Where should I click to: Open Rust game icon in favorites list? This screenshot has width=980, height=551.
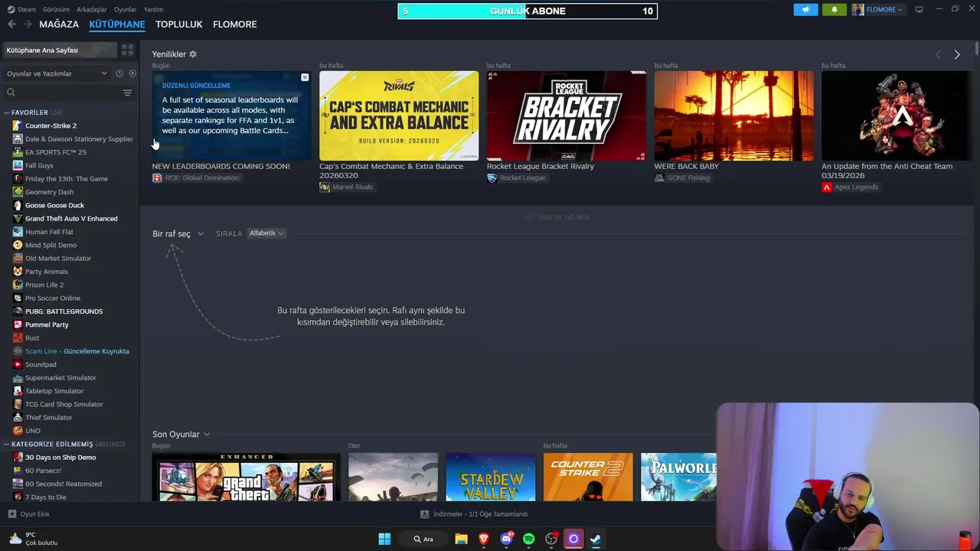(x=18, y=337)
